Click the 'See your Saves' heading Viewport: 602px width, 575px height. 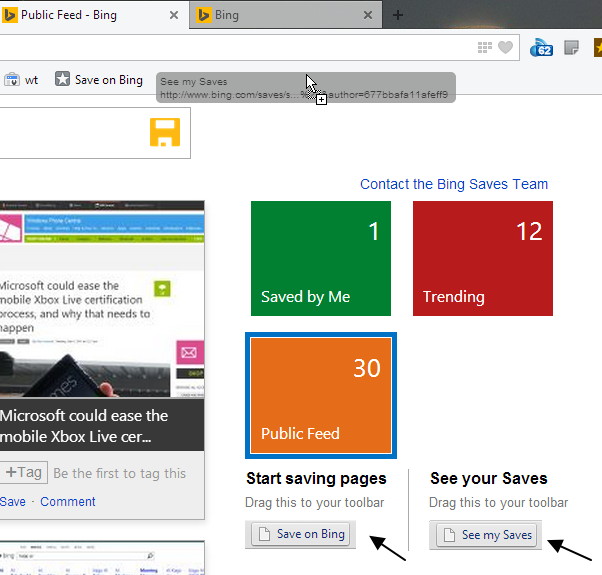(x=489, y=479)
